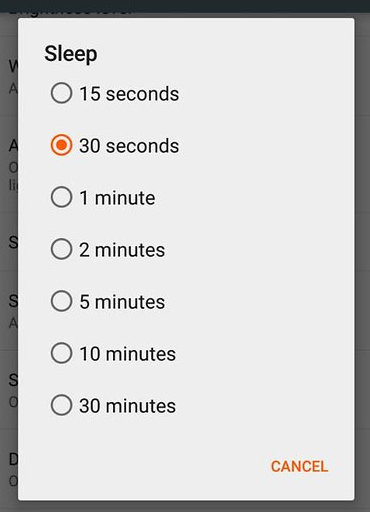Image resolution: width=370 pixels, height=512 pixels.
Task: Tap the "2 minutes" option text
Action: click(122, 250)
